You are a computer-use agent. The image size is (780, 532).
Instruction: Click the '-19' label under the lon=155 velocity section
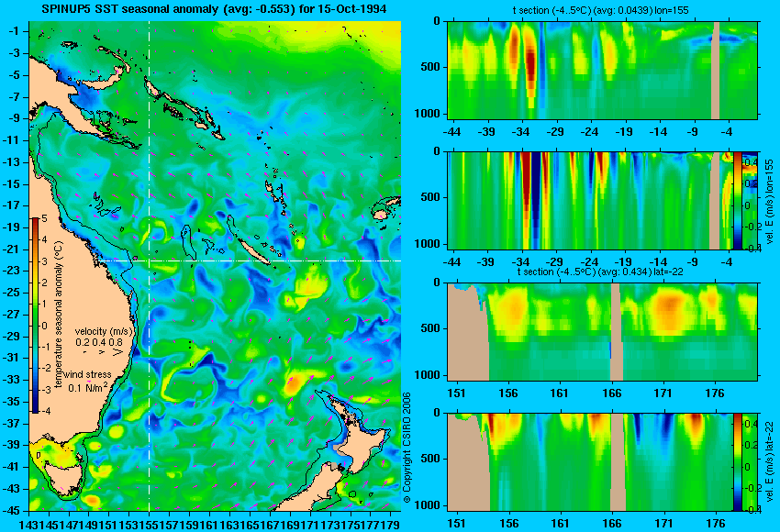point(624,262)
